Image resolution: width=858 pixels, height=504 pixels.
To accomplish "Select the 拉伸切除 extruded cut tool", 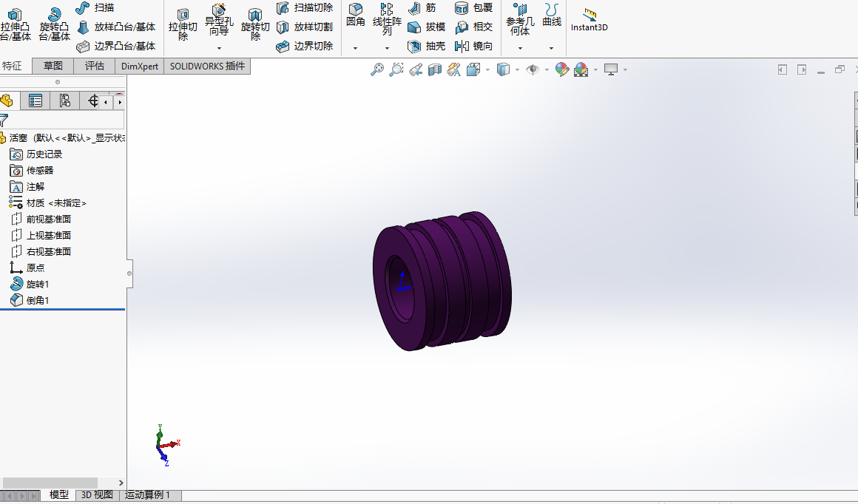I will 183,24.
